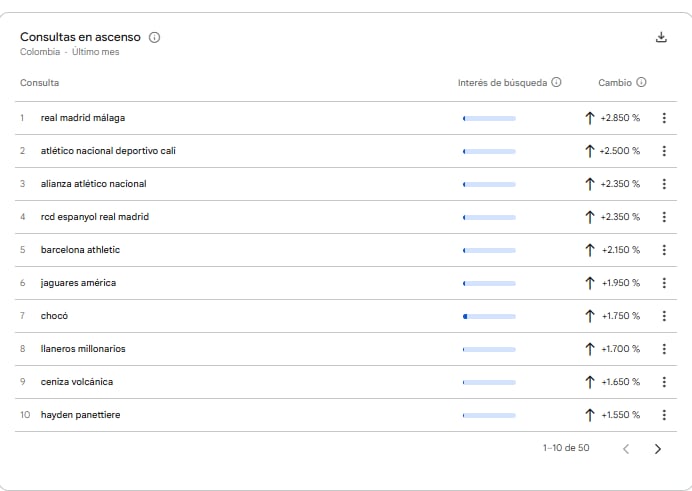692x491 pixels.
Task: Select the hayden panettiere query
Action: pyautogui.click(x=80, y=415)
